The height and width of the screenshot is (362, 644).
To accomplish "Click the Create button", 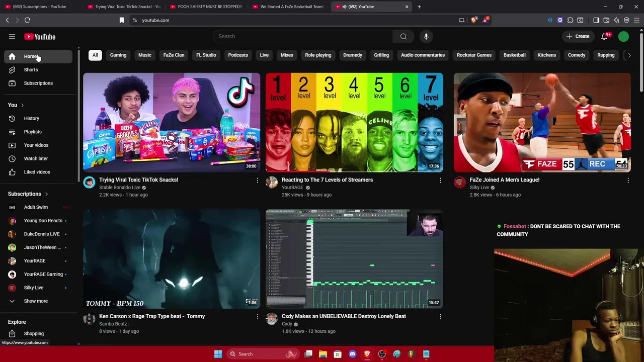I will point(578,36).
